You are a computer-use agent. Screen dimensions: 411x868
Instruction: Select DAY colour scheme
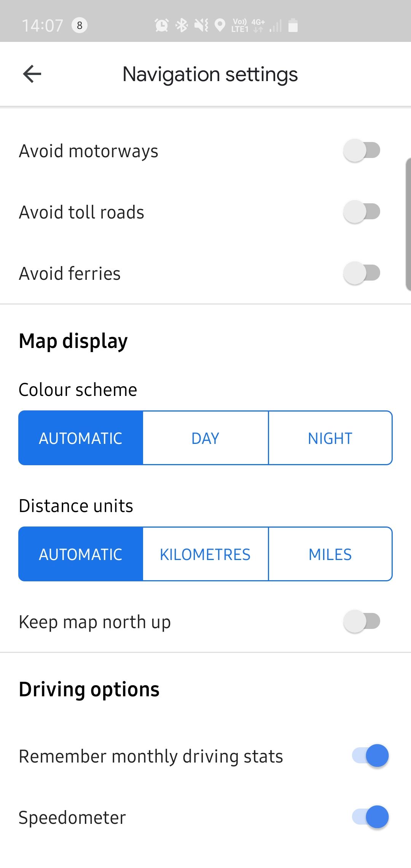(205, 438)
